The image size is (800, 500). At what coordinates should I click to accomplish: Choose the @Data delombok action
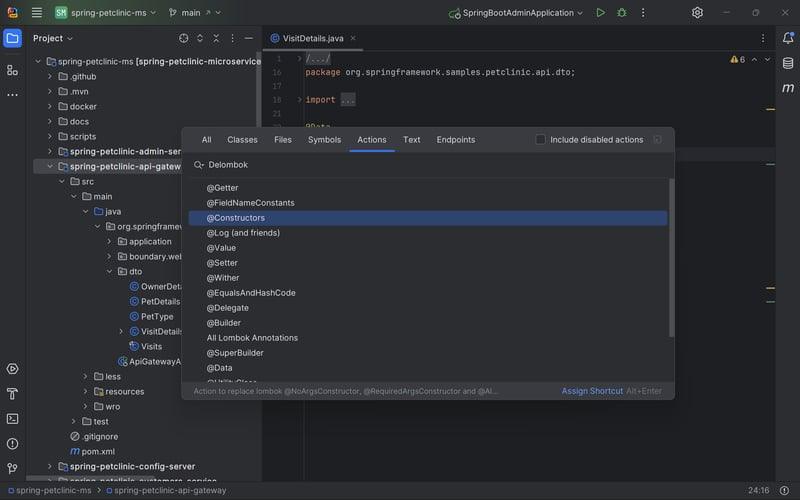click(428, 368)
